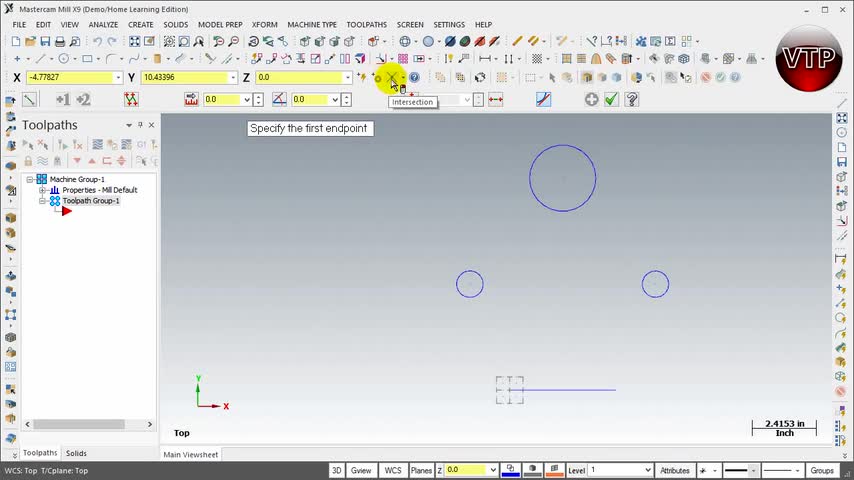The height and width of the screenshot is (480, 854).
Task: Click the Smart Dimension icon
Action: click(449, 59)
